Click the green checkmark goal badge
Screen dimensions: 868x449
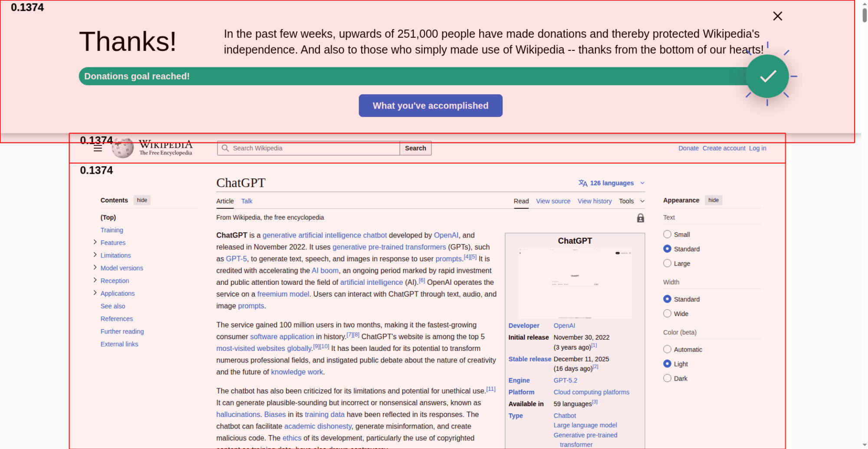[767, 76]
